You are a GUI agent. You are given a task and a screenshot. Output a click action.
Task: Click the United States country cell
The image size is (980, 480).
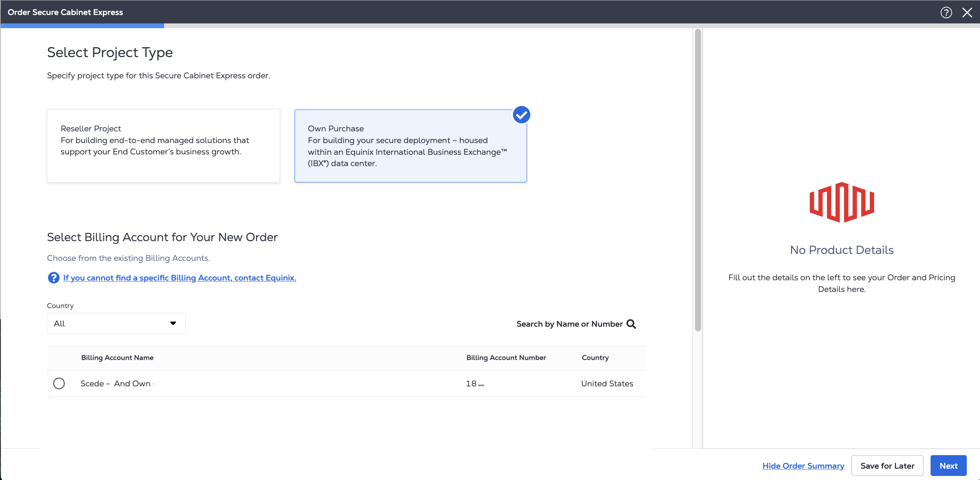[x=607, y=383]
